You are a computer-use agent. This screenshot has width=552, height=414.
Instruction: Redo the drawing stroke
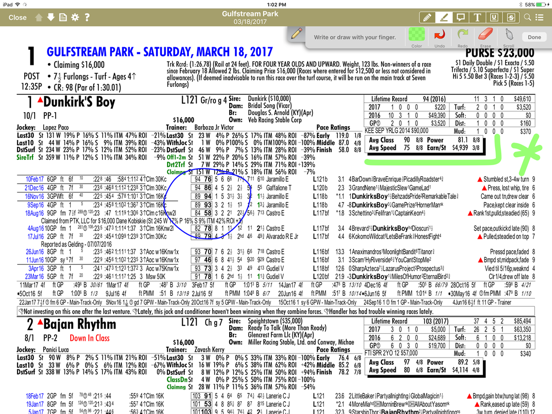(x=463, y=34)
